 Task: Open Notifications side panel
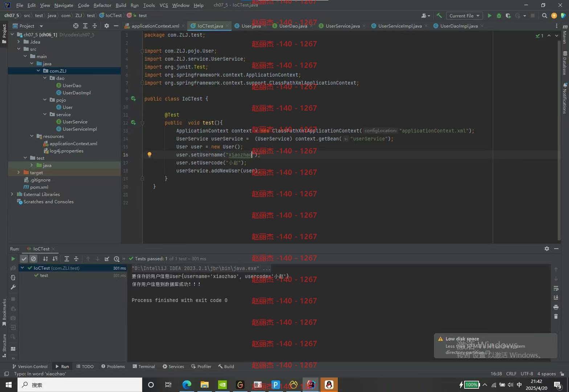(x=565, y=99)
